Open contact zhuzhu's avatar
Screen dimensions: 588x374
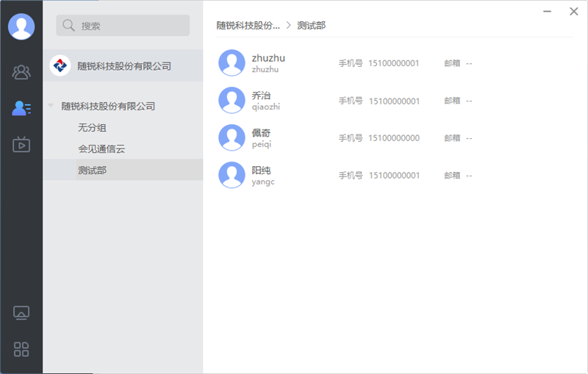232,62
